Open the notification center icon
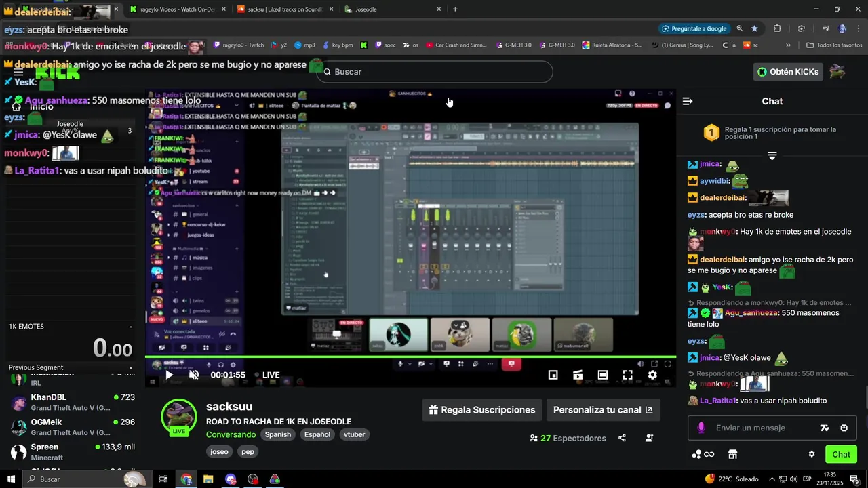868x488 pixels. [x=854, y=479]
